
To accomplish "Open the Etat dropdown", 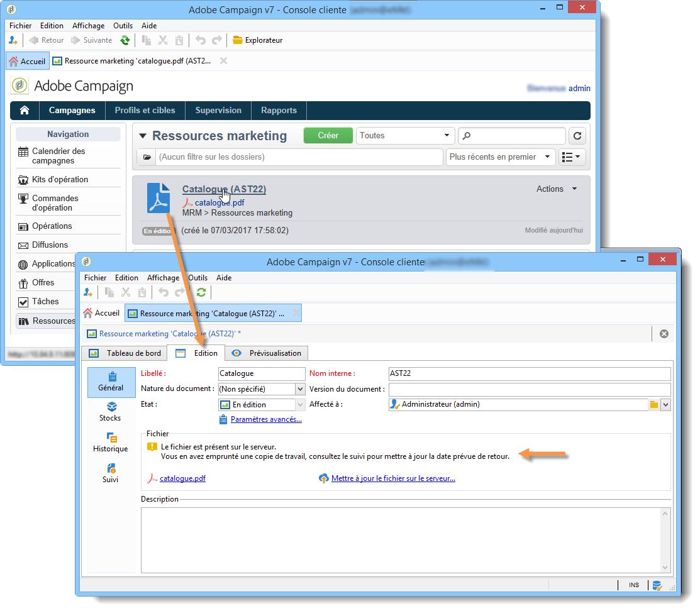I will (300, 405).
